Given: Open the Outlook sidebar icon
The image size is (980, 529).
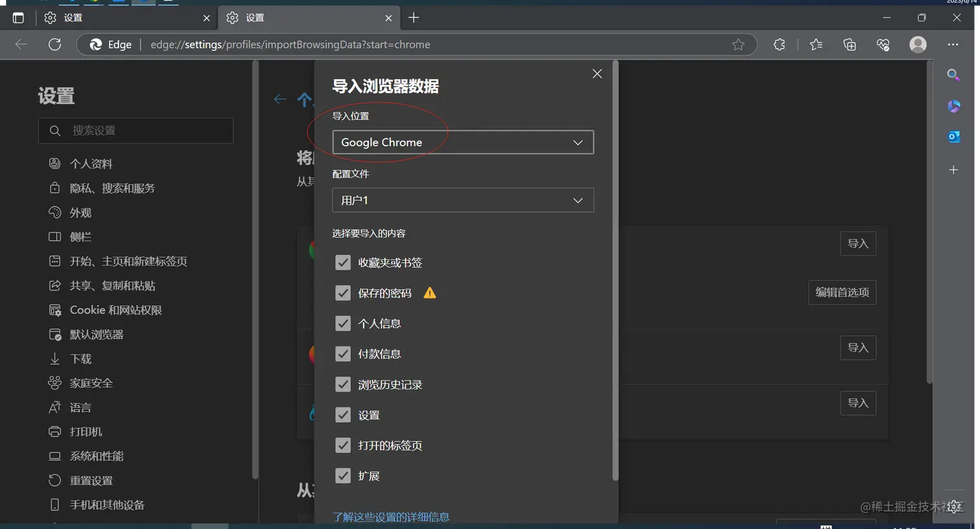Looking at the screenshot, I should pyautogui.click(x=953, y=137).
